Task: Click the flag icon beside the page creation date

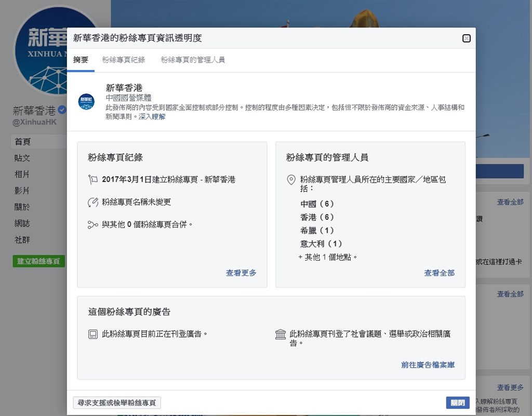Action: pyautogui.click(x=92, y=180)
